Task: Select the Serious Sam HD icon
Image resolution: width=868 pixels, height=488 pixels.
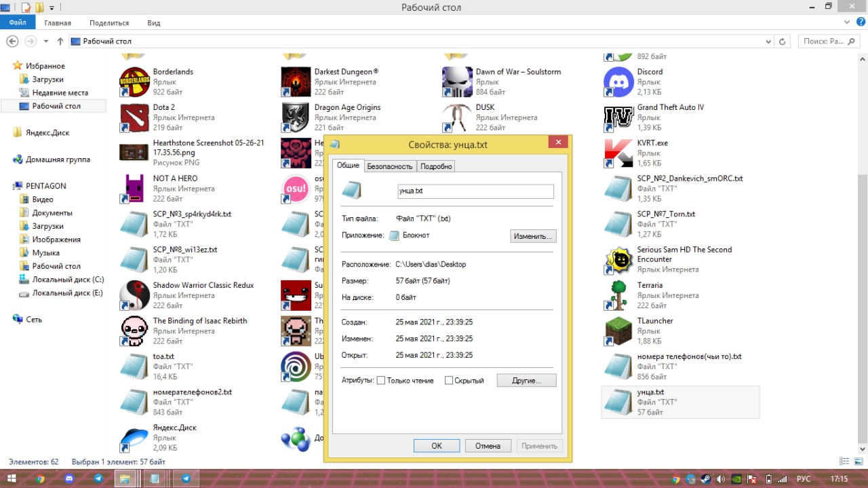Action: [618, 260]
